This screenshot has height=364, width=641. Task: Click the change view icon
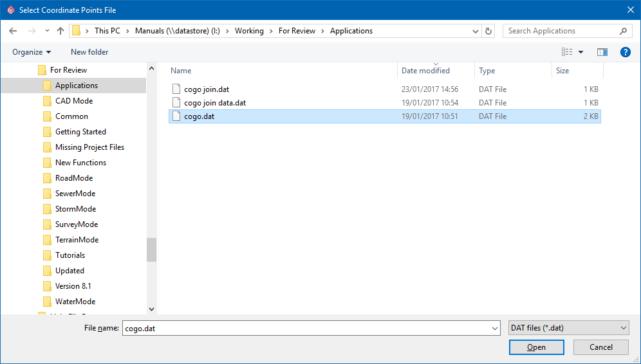(x=567, y=52)
